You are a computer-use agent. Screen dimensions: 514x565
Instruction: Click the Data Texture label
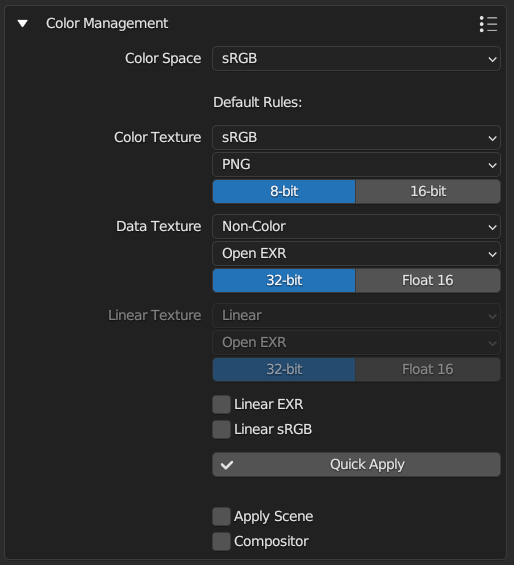(x=159, y=226)
